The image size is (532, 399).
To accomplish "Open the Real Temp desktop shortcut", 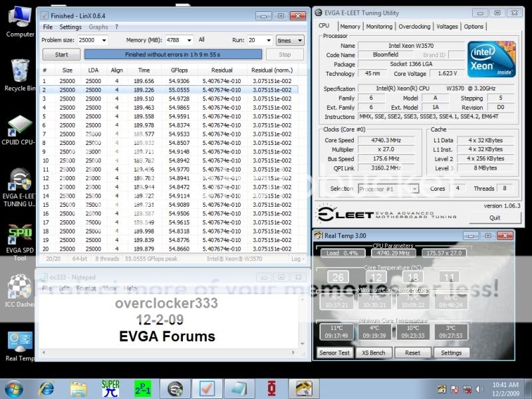I will click(20, 341).
